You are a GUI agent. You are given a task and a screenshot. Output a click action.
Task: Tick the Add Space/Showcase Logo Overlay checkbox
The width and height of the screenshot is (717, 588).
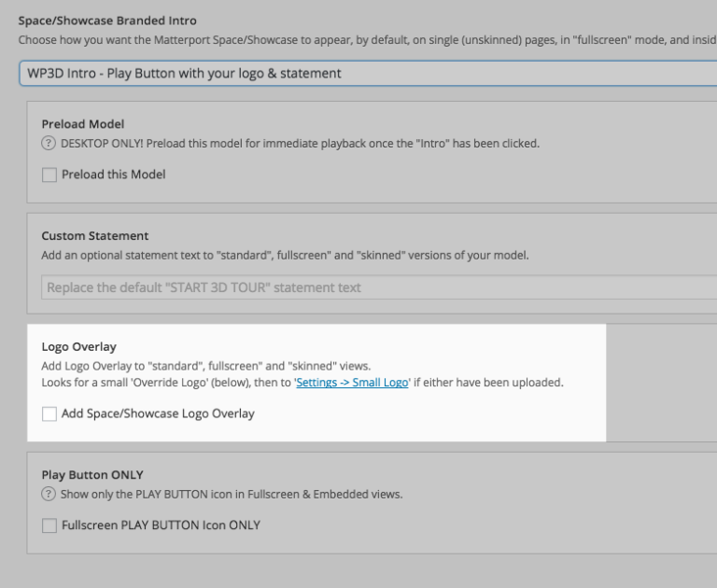49,413
